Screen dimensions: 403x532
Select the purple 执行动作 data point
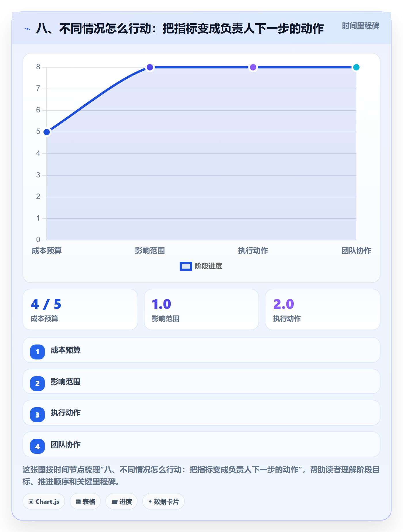coord(253,67)
